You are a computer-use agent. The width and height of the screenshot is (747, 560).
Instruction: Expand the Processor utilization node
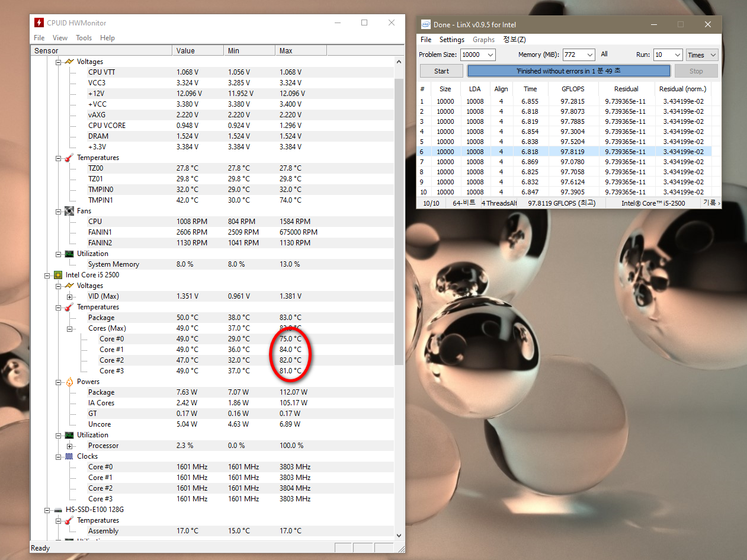(x=69, y=446)
